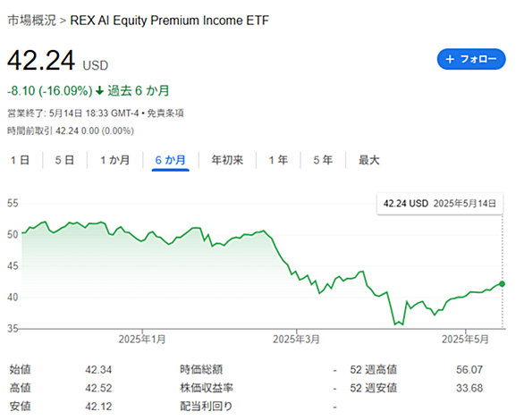
Task: Switch to the 年初来 tab
Action: [x=227, y=160]
